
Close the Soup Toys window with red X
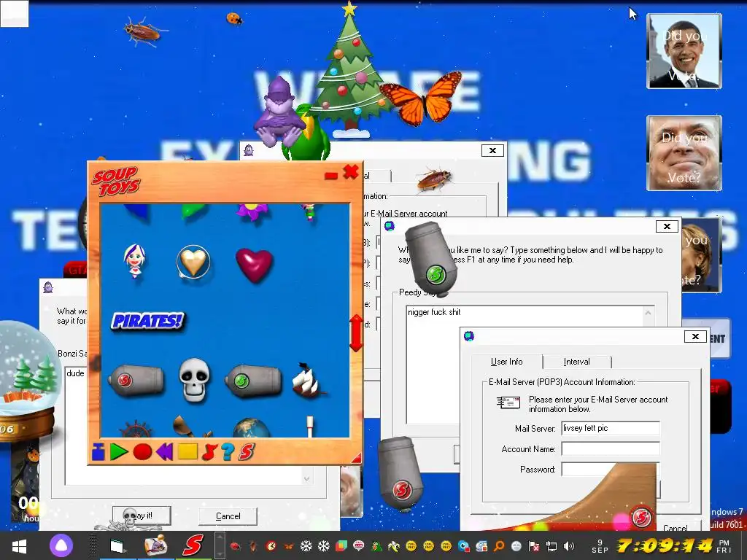click(x=351, y=171)
